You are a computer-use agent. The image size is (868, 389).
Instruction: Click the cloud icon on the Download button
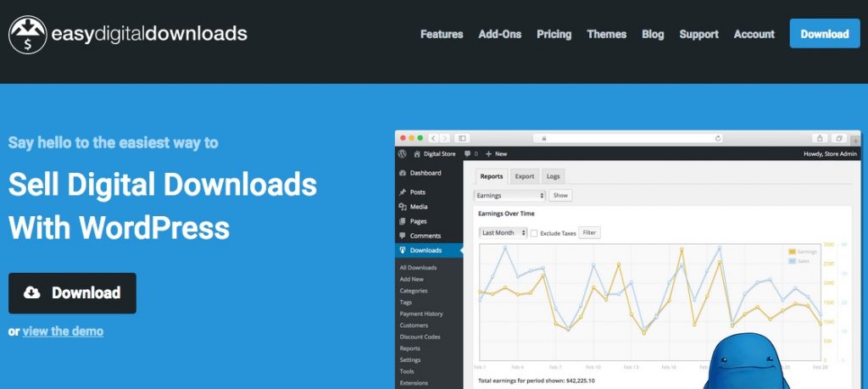coord(32,292)
